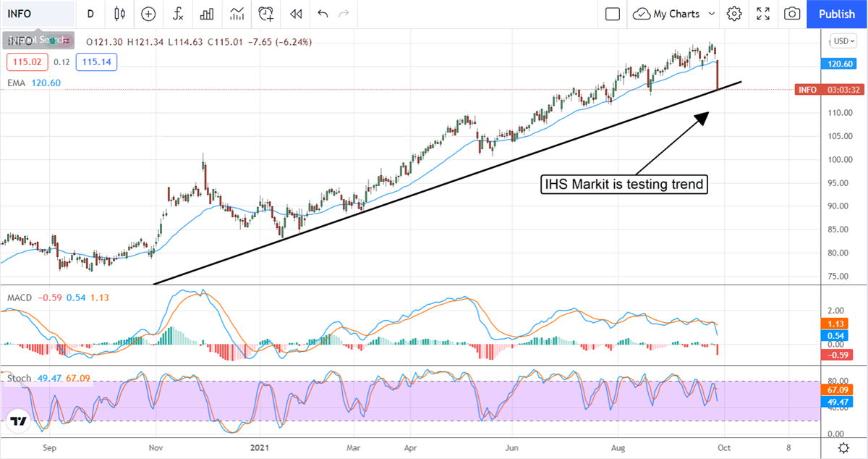The width and height of the screenshot is (868, 459).
Task: Click the Publish button
Action: (837, 14)
